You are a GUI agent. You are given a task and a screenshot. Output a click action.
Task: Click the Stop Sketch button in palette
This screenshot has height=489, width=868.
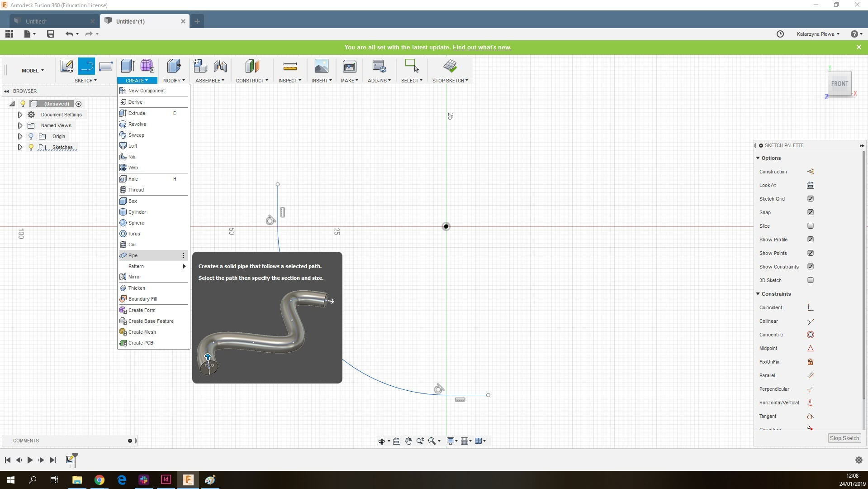pos(844,438)
